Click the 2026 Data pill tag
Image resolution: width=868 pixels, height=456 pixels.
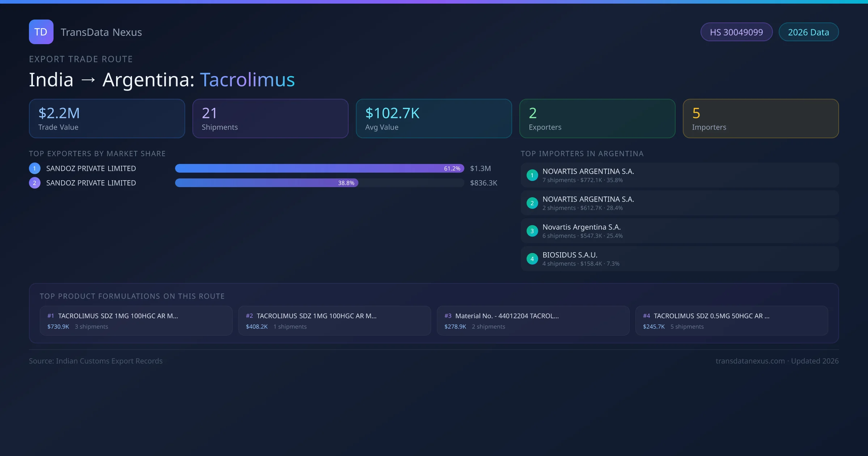(808, 32)
